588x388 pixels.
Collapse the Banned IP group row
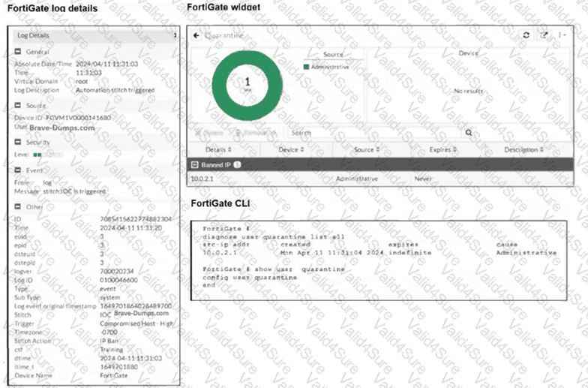coord(194,164)
